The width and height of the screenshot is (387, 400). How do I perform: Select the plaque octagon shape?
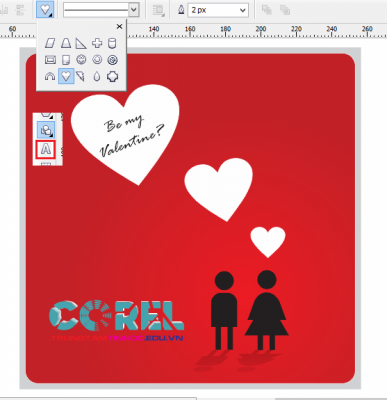tap(113, 76)
